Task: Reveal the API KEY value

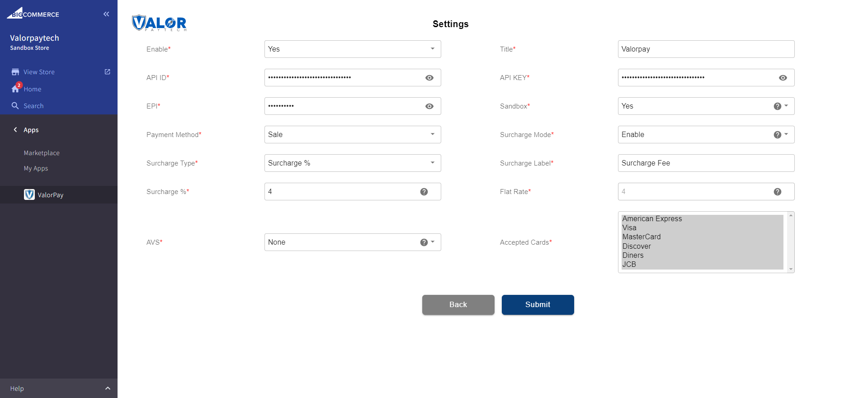Action: [x=783, y=78]
